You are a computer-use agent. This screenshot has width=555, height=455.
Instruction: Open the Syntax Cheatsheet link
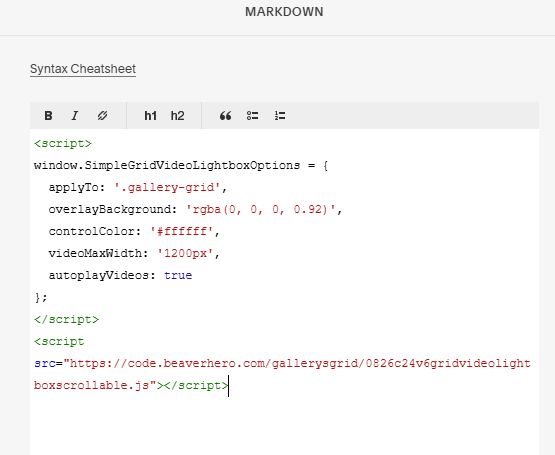[x=83, y=69]
